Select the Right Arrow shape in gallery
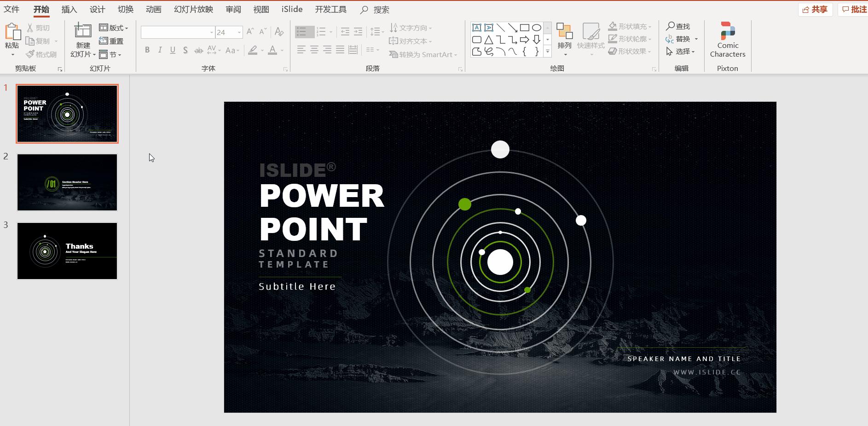 pyautogui.click(x=524, y=40)
